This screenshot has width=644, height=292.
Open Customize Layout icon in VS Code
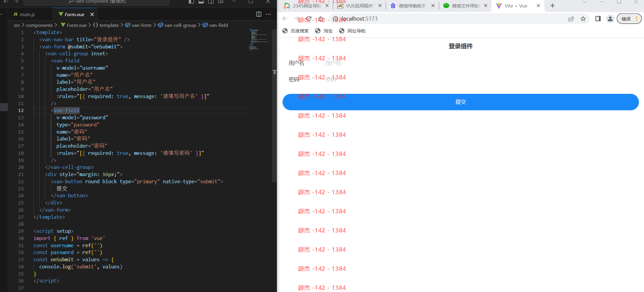tap(221, 2)
